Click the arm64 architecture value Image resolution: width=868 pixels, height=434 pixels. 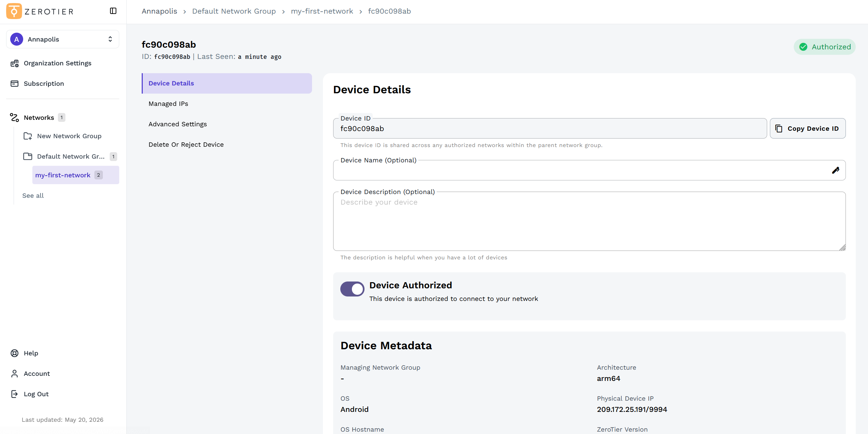pyautogui.click(x=608, y=379)
